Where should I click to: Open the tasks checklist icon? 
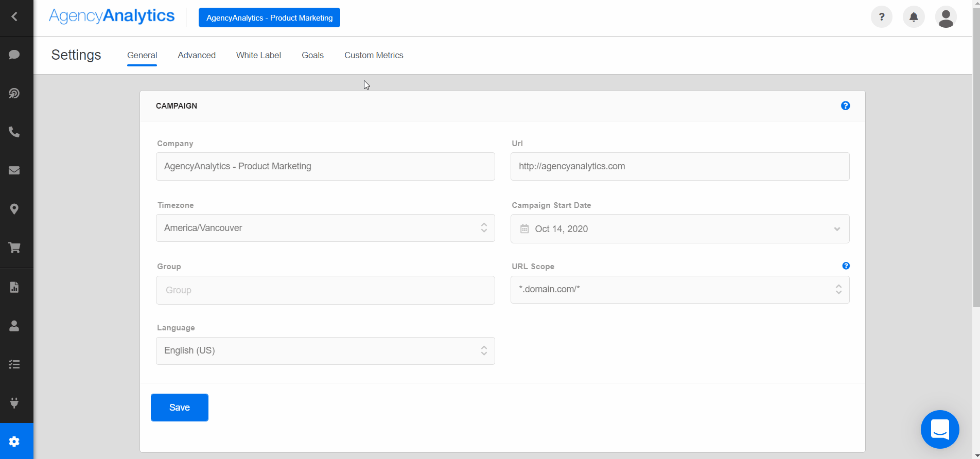coord(14,364)
